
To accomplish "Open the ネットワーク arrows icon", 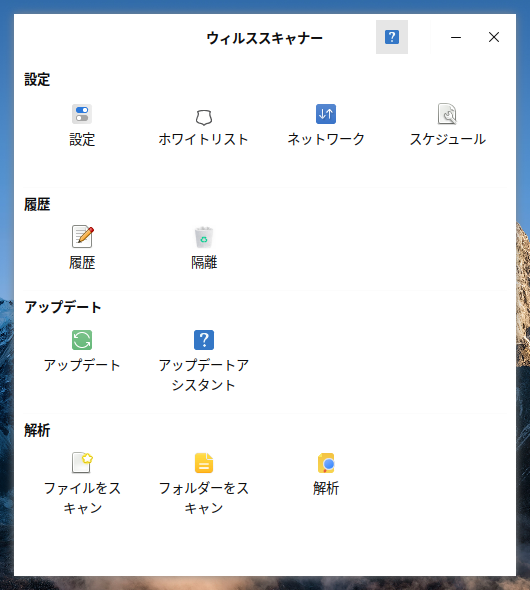I will point(326,114).
